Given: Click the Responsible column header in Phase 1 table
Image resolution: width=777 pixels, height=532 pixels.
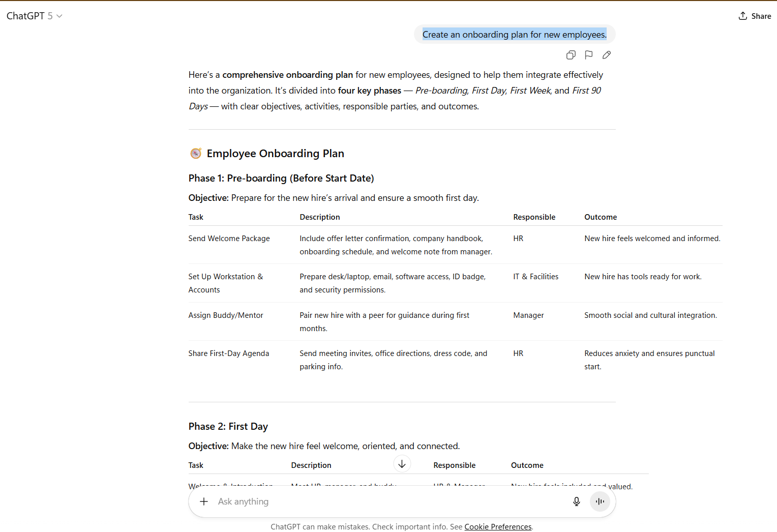Looking at the screenshot, I should point(534,217).
